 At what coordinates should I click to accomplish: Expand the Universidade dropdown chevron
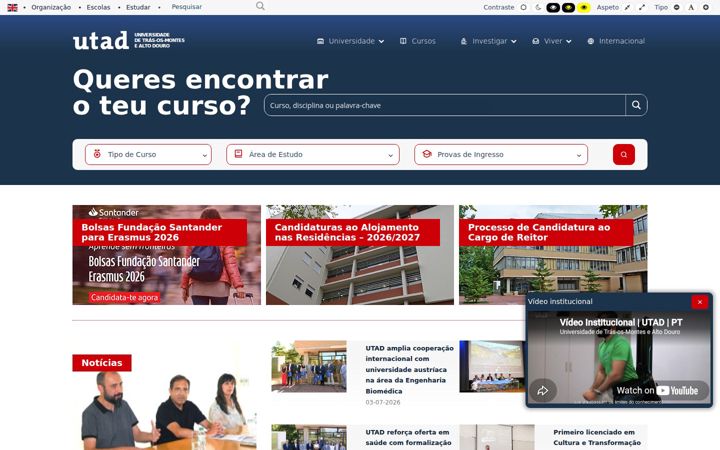point(381,41)
